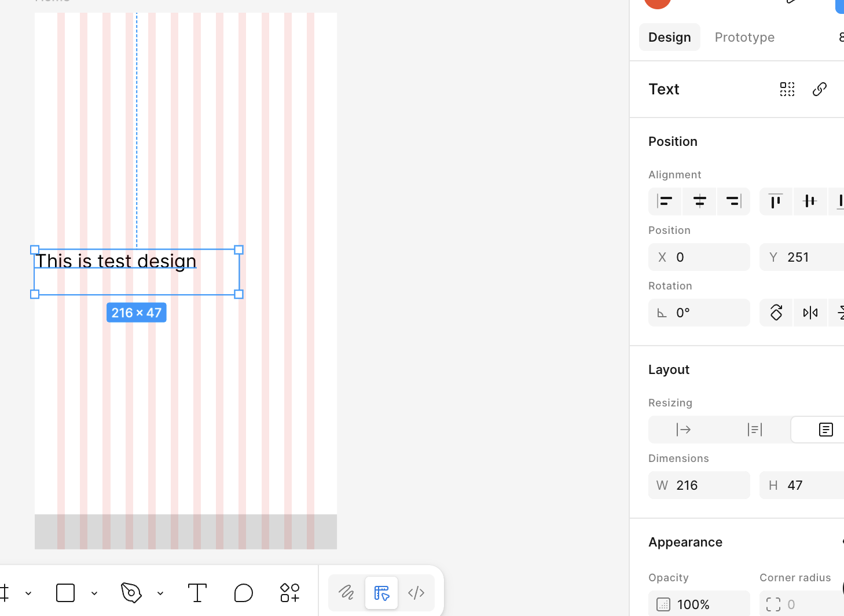This screenshot has height=616, width=844.
Task: Select the Comment tool
Action: pos(244,593)
